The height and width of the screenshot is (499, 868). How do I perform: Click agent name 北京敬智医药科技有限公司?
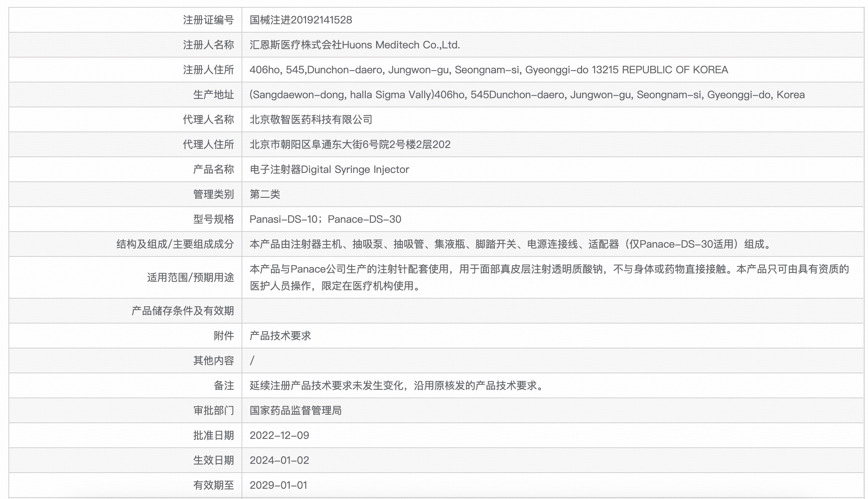point(311,119)
